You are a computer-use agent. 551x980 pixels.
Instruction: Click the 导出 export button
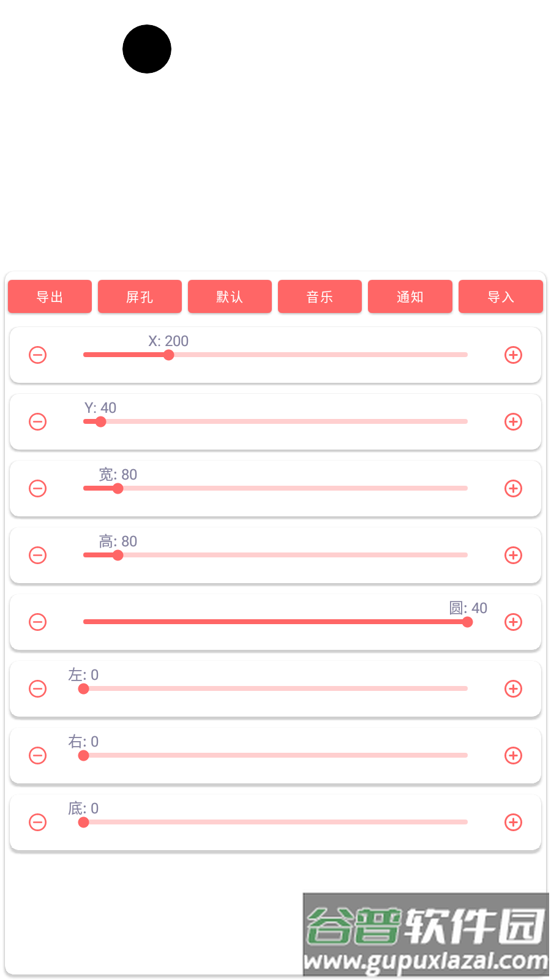50,297
